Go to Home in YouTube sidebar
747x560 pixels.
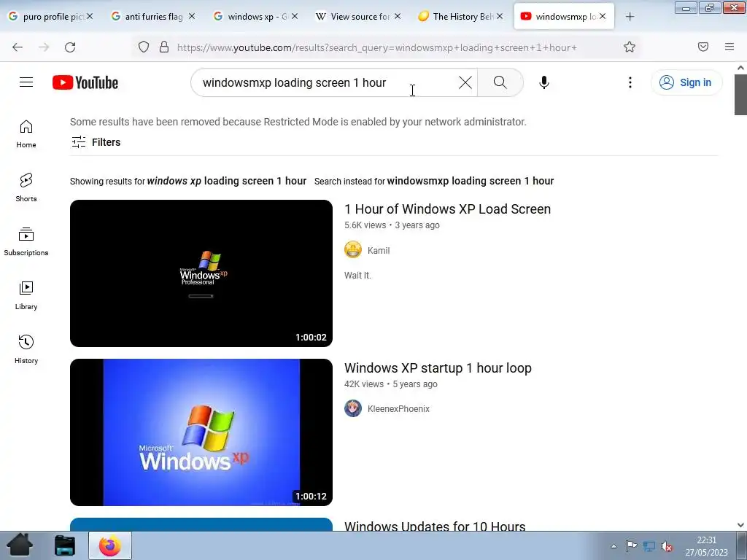tap(26, 134)
